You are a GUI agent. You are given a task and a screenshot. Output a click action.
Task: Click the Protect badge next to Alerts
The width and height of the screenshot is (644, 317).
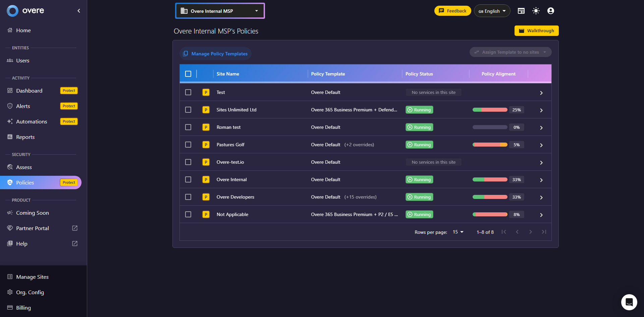click(x=69, y=106)
